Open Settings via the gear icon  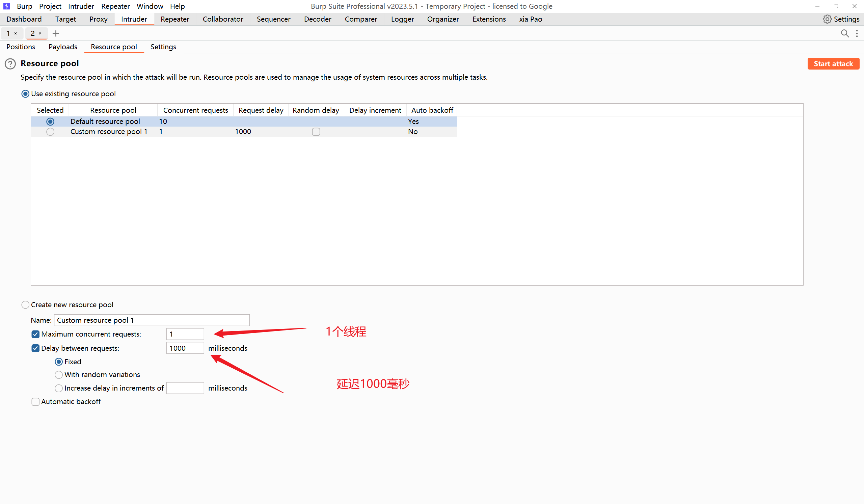click(827, 19)
